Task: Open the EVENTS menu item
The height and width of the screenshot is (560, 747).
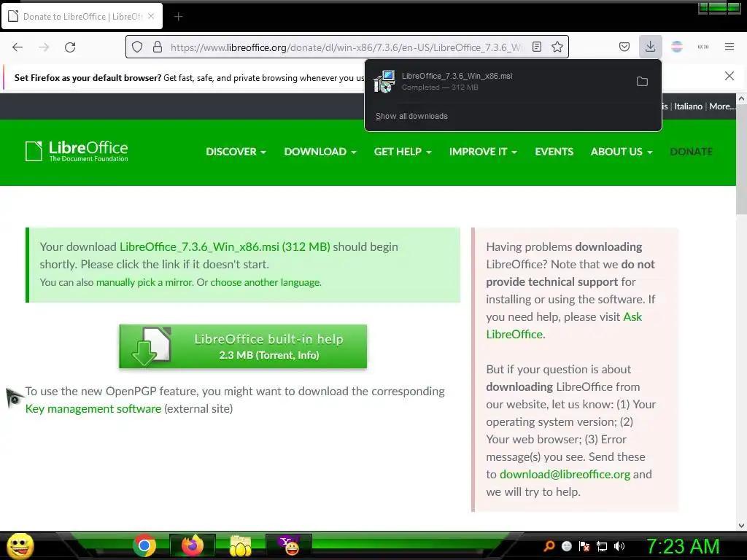Action: 554,152
